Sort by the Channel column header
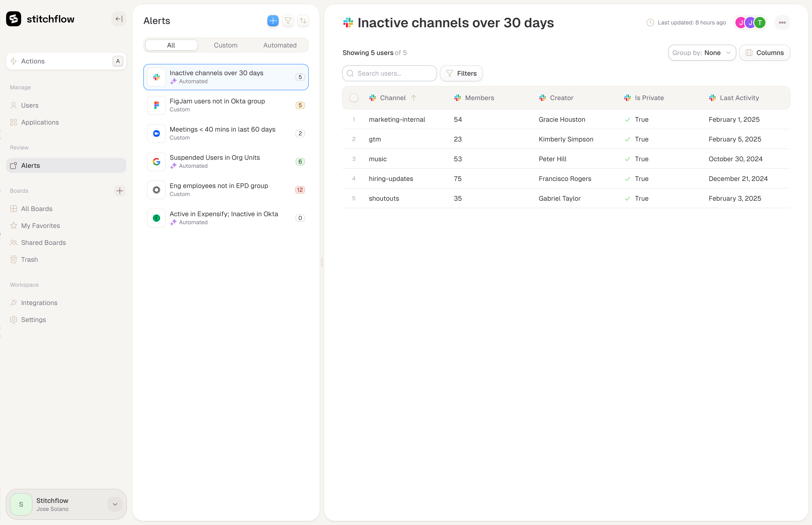This screenshot has width=812, height=525. [x=393, y=98]
